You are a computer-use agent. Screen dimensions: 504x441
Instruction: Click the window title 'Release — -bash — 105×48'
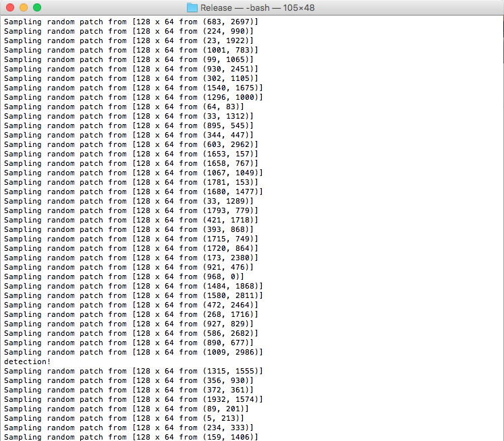click(x=258, y=7)
